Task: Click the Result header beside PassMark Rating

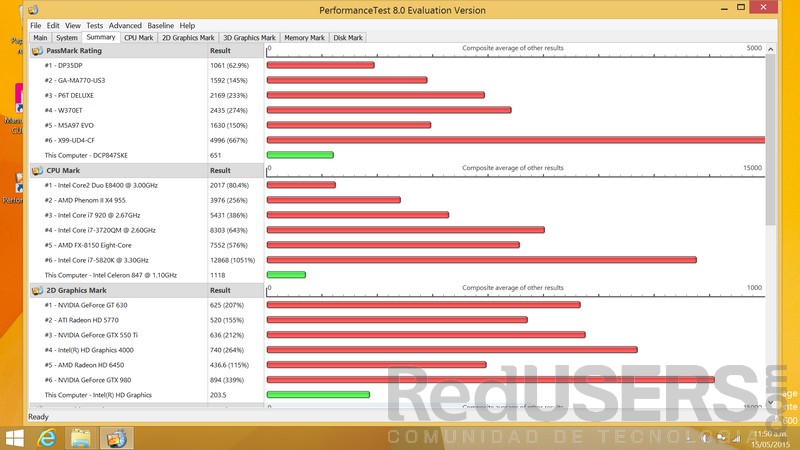Action: pos(220,51)
